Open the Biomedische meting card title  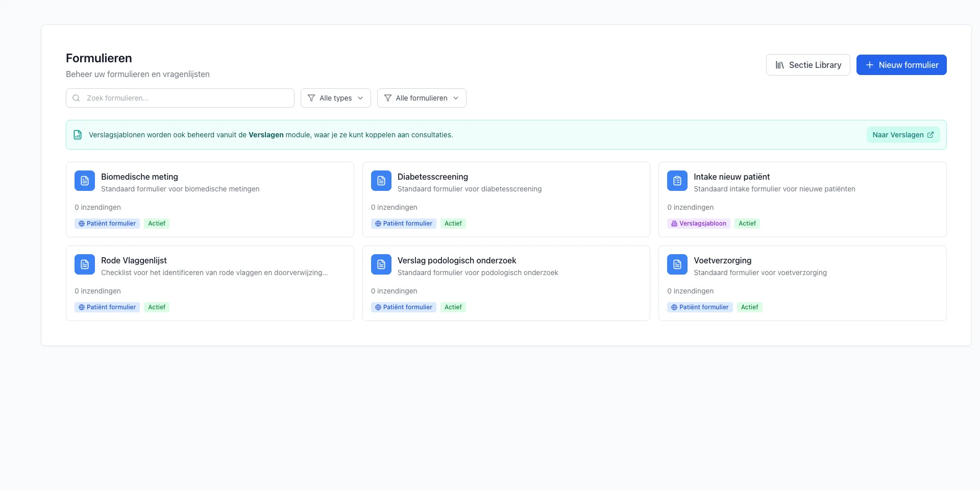tap(139, 177)
